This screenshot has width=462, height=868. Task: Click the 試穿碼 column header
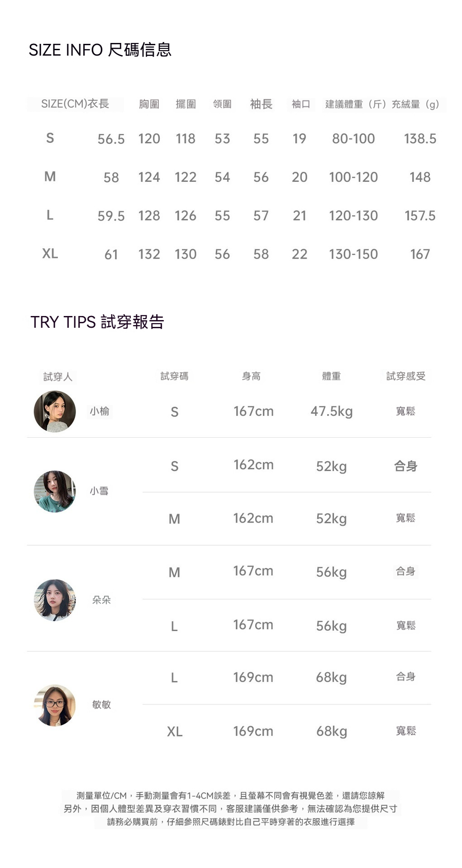[174, 376]
